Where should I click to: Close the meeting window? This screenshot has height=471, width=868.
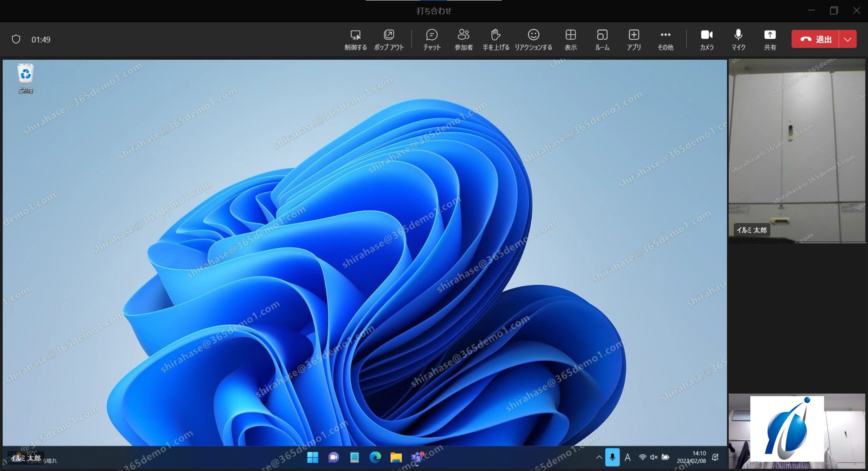point(856,11)
